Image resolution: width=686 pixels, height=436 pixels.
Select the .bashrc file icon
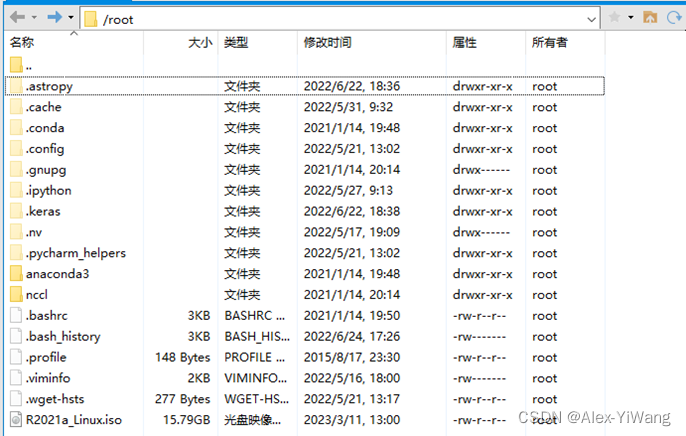[16, 315]
